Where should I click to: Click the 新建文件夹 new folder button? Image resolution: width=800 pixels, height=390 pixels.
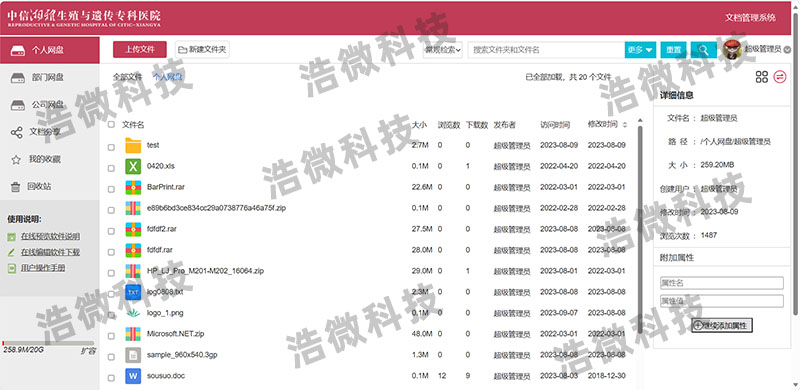pyautogui.click(x=202, y=50)
